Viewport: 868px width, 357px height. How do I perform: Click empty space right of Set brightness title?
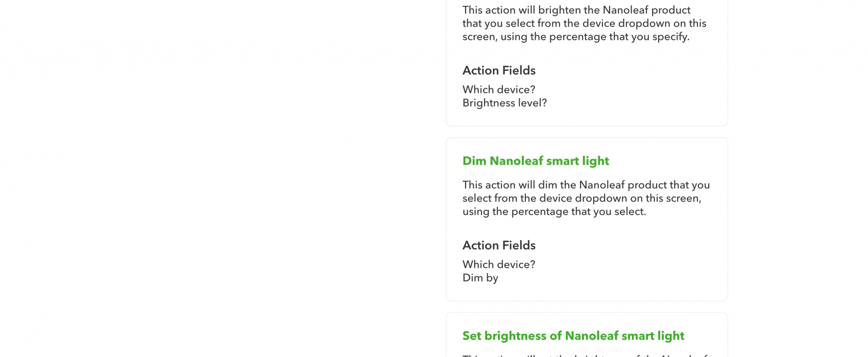pyautogui.click(x=706, y=336)
